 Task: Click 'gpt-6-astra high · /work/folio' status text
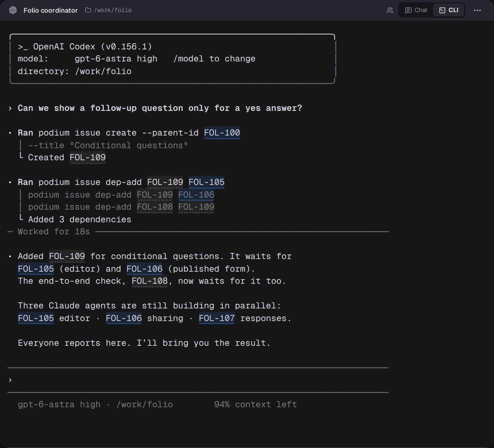95,404
